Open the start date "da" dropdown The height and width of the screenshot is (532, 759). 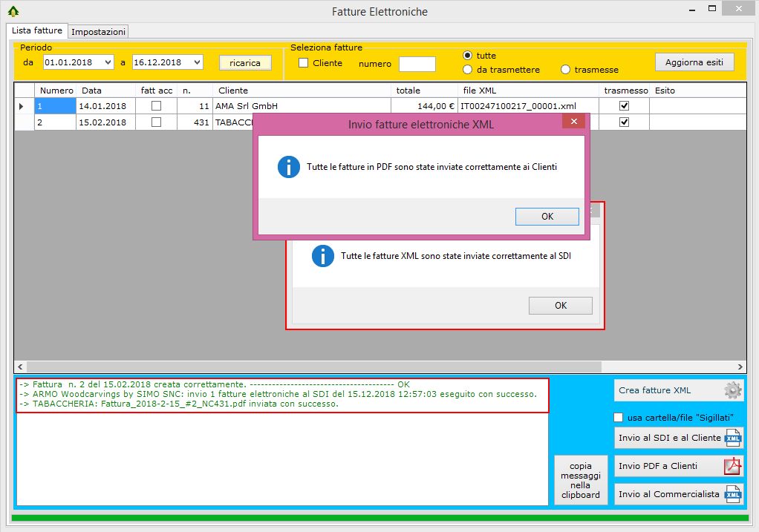108,63
